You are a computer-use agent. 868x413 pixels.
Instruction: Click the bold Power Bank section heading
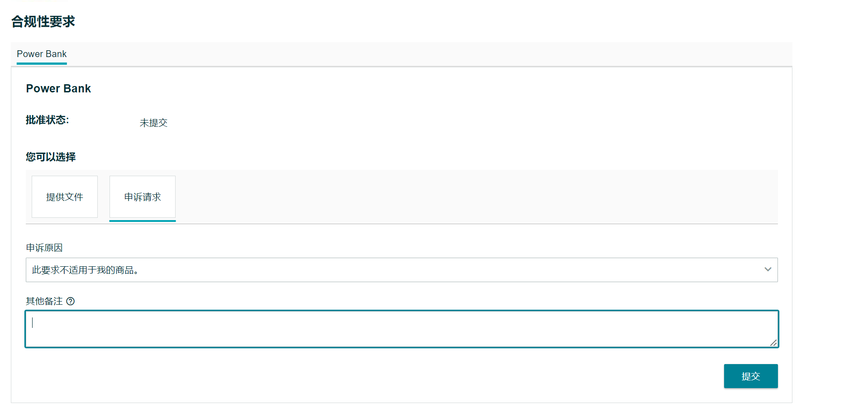coord(58,88)
